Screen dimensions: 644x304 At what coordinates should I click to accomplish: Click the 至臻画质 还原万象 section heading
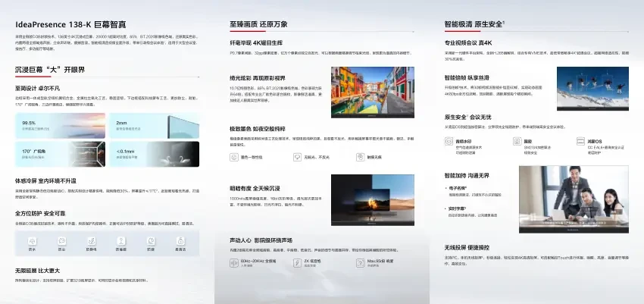coord(258,24)
